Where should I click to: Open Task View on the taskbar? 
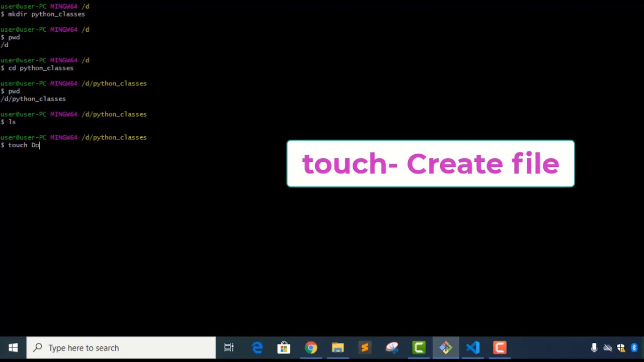click(x=229, y=348)
